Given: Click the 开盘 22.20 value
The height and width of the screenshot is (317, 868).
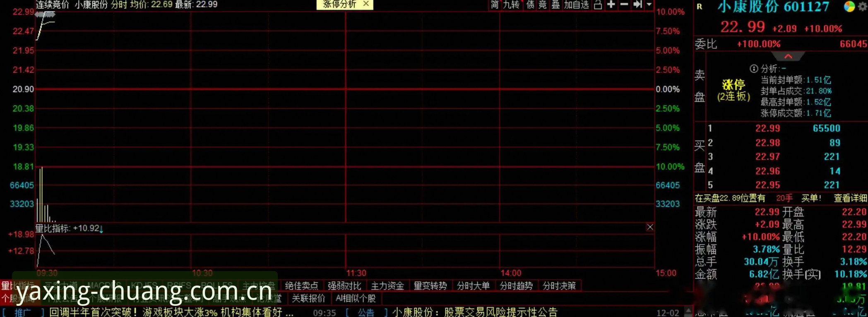Looking at the screenshot, I should (854, 212).
